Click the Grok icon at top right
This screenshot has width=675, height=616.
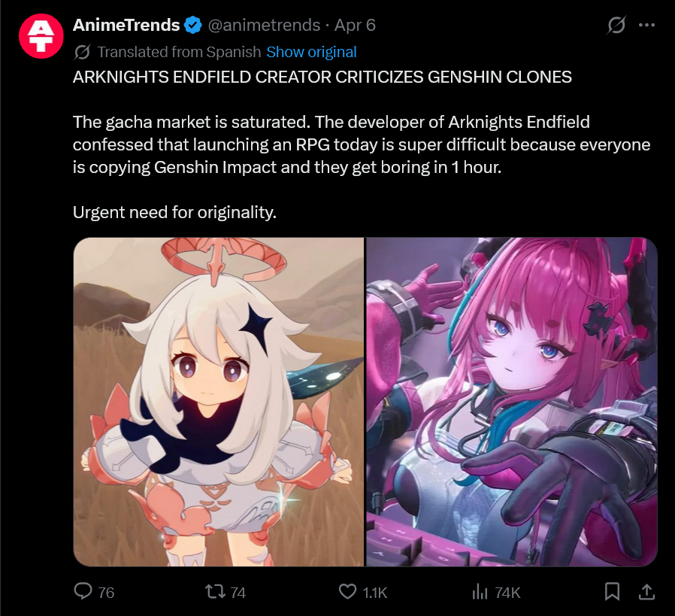coord(616,25)
